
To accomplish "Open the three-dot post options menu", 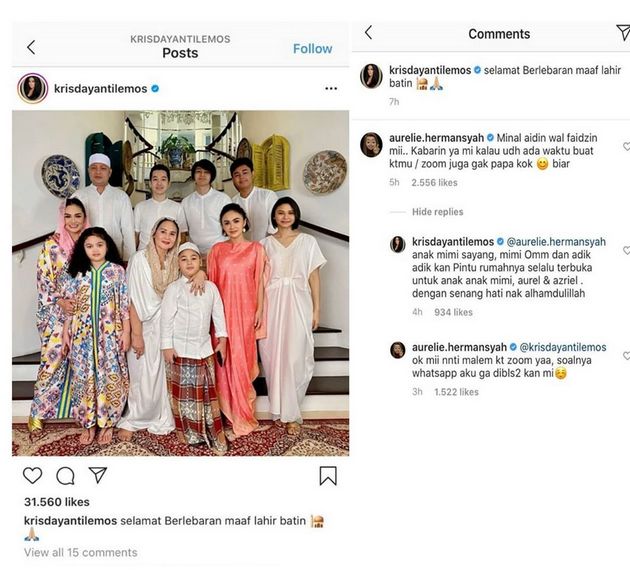I will (331, 89).
